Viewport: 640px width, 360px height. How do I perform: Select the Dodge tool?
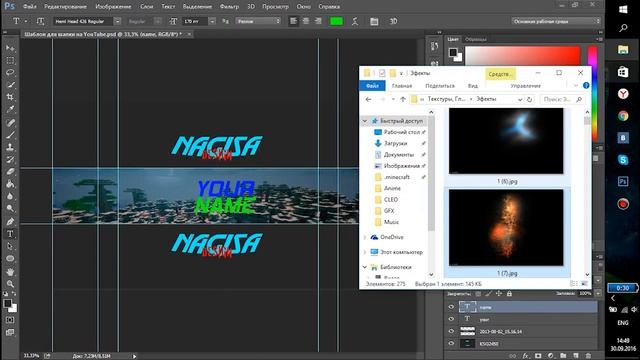click(10, 209)
